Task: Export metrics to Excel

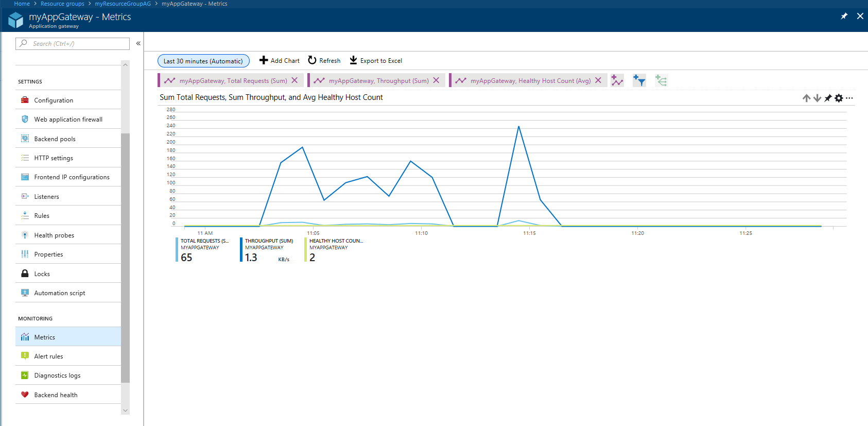Action: [376, 61]
